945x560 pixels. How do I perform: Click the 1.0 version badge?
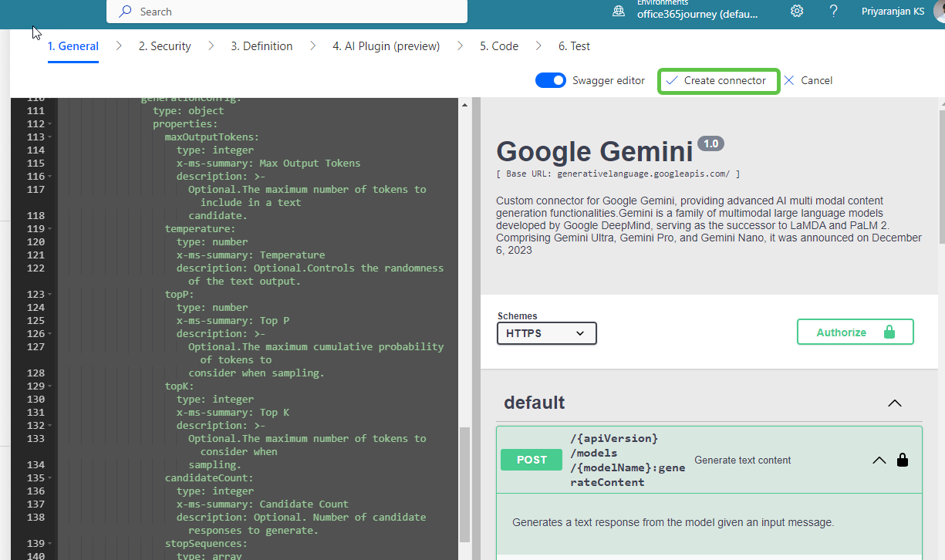[710, 143]
